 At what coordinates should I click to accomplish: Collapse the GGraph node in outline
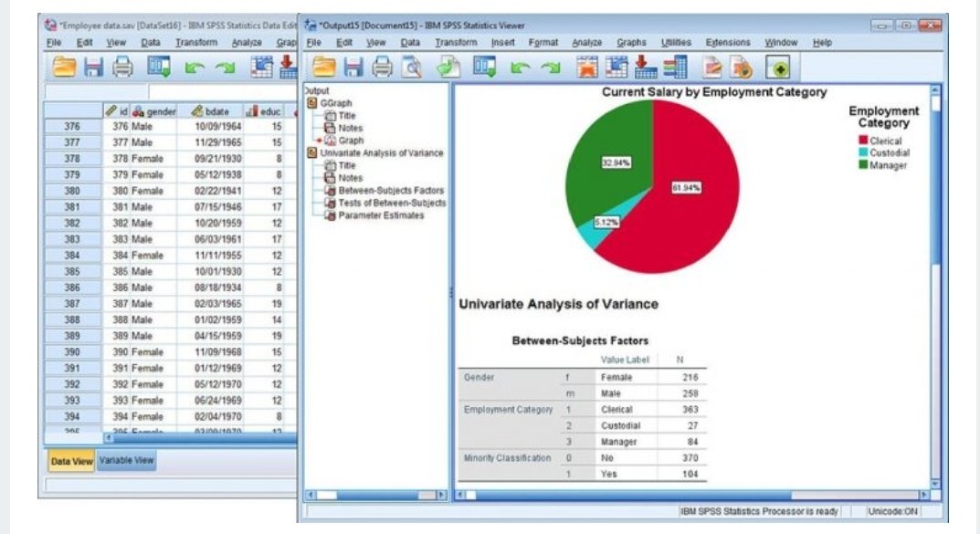[x=311, y=103]
